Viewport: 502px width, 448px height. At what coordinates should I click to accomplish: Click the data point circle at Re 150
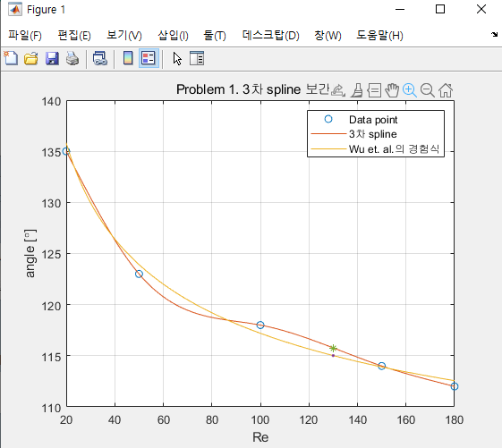tap(381, 366)
